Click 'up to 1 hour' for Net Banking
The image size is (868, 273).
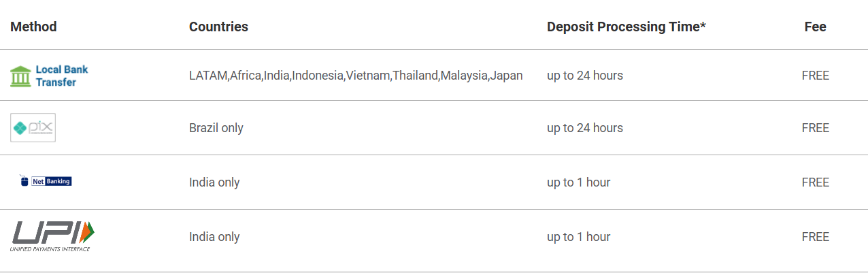[579, 182]
